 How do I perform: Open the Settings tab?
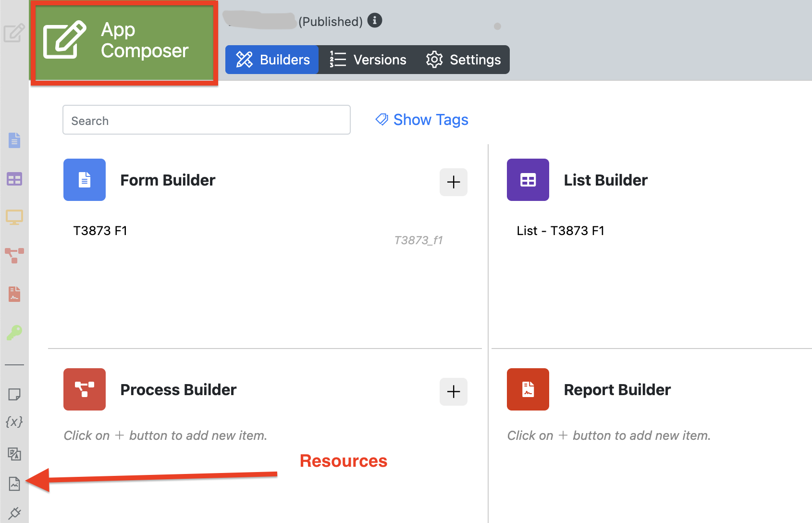coord(463,60)
